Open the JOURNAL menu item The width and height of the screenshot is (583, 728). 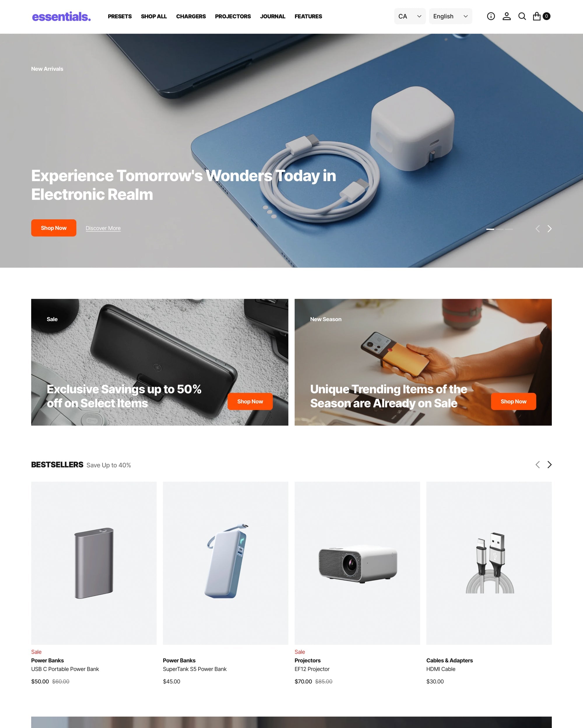[273, 16]
